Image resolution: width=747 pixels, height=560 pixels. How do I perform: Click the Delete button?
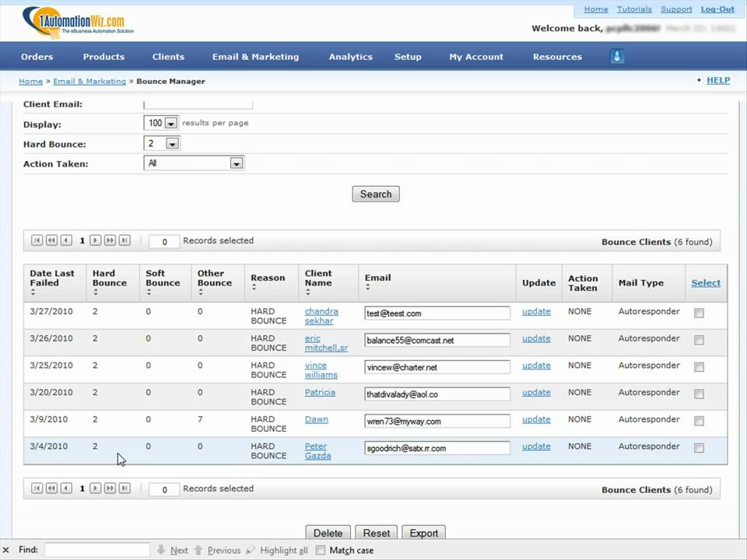(328, 532)
